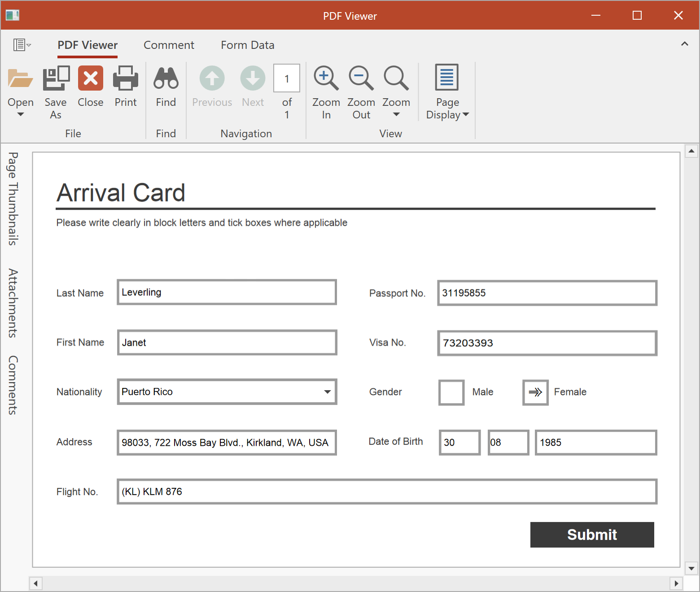Screen dimensions: 700x592
Task: Print the PDF document
Action: click(x=125, y=79)
